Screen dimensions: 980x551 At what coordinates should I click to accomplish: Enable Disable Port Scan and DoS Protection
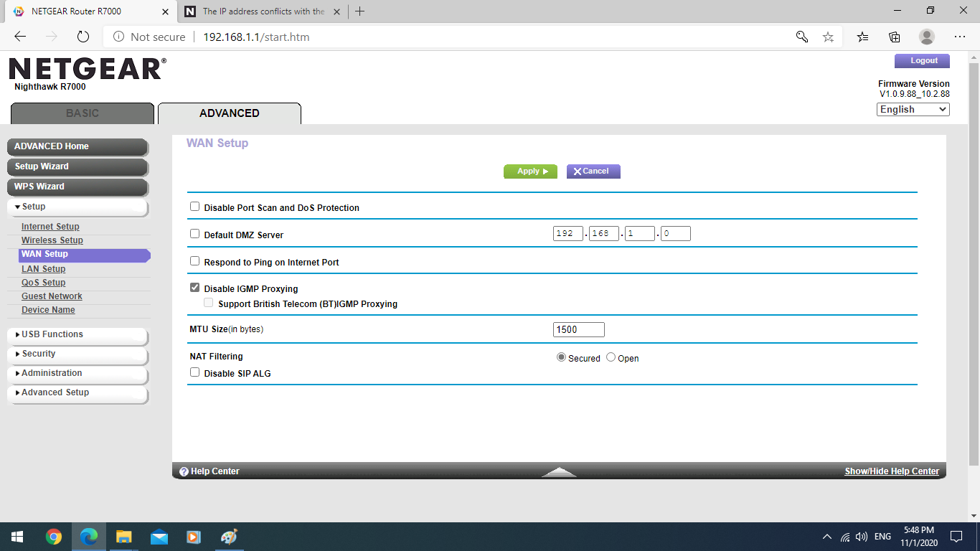click(194, 207)
